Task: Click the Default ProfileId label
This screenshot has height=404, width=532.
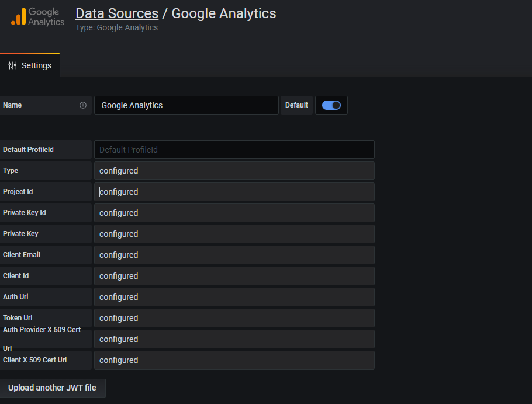Action: [x=28, y=150]
